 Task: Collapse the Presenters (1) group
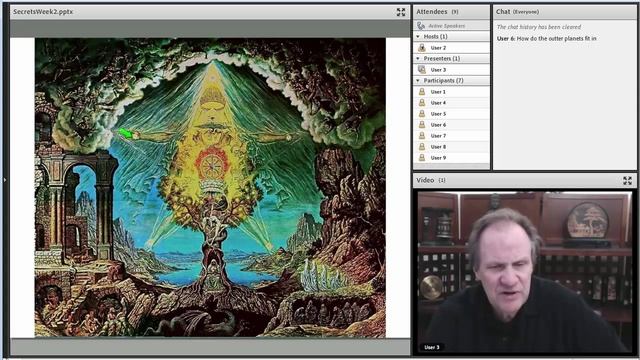click(418, 59)
